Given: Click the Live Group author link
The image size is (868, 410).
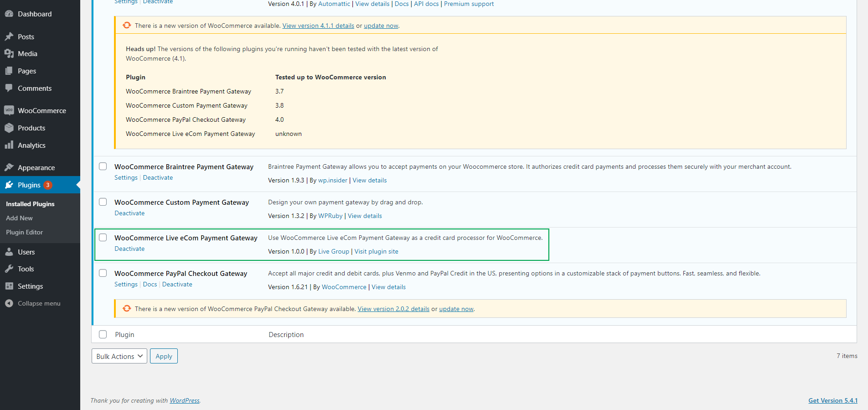Looking at the screenshot, I should click(x=334, y=251).
